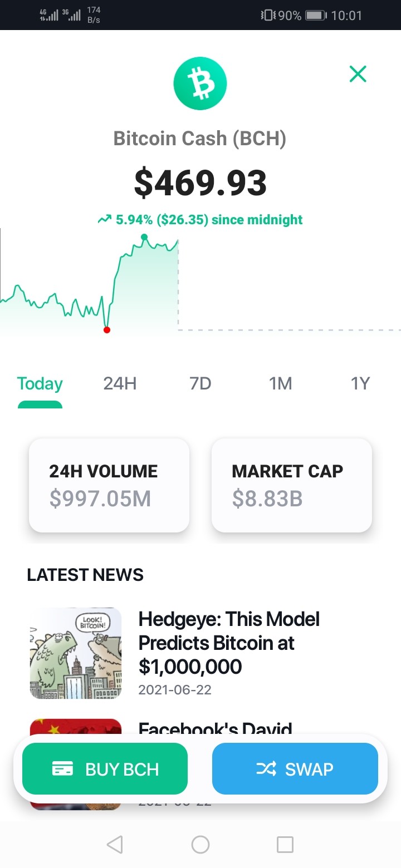Tap the Buy BCH button
Screen dimensions: 401x868
(105, 769)
